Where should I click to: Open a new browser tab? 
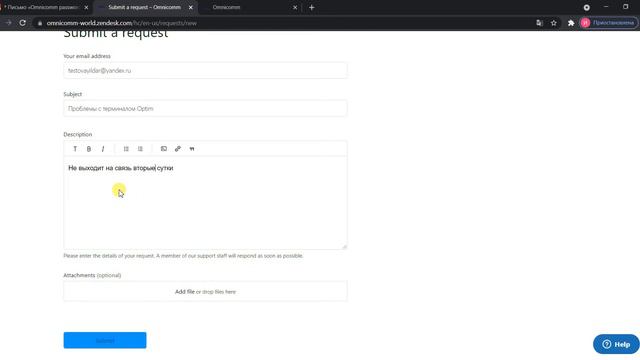[311, 7]
